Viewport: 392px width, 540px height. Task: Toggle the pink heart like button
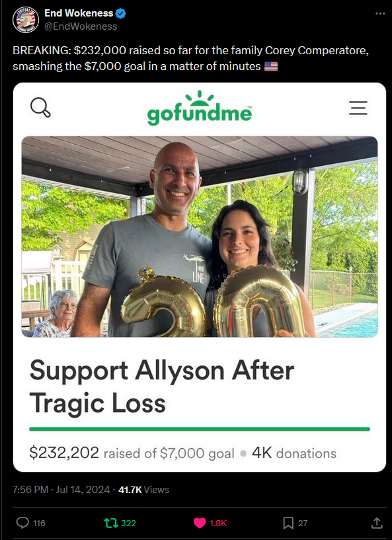coord(200,523)
